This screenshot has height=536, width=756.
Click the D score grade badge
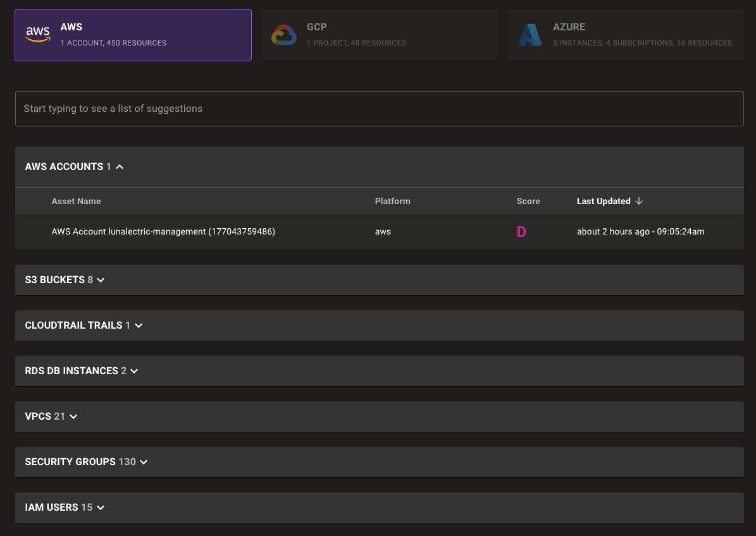click(x=521, y=232)
